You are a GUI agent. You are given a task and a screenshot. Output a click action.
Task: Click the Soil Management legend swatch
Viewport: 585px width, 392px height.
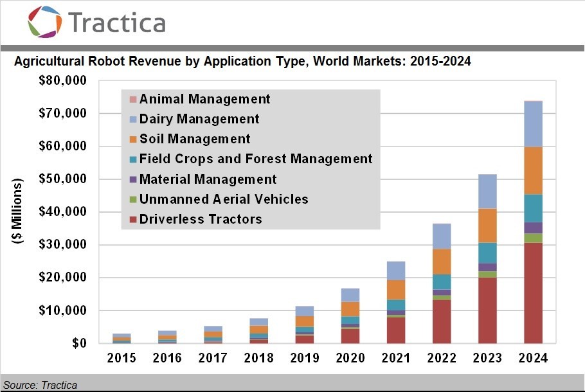pos(133,139)
